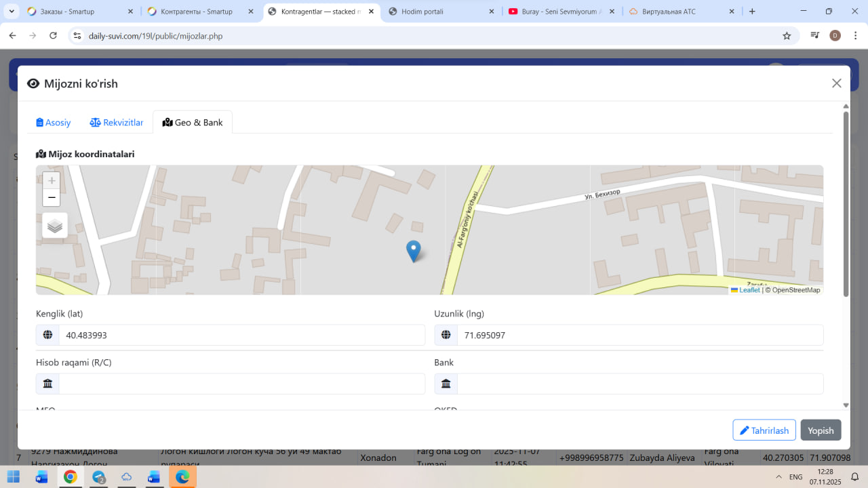Click the Uzunlik (lng) input field
The image size is (868, 488).
pyautogui.click(x=639, y=335)
